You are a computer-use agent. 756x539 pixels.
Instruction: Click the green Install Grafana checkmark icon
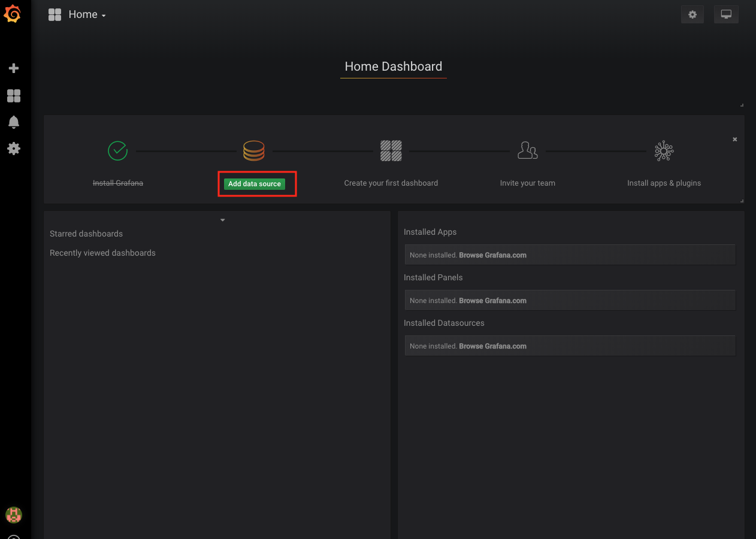(118, 151)
